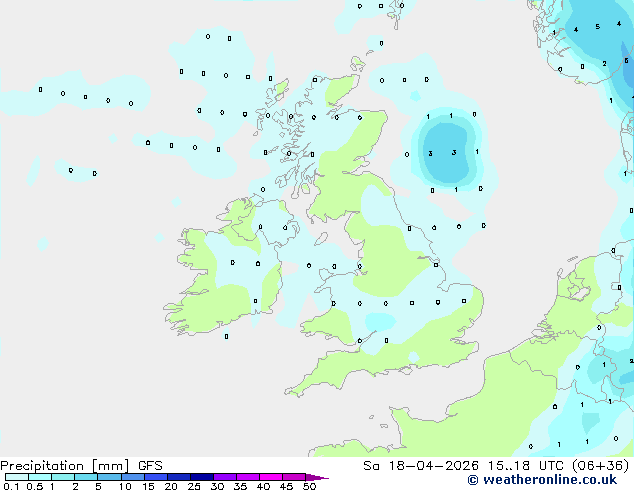Open the weatheronline.co.uk link
Viewport: 634px width, 490px height.
[x=542, y=480]
